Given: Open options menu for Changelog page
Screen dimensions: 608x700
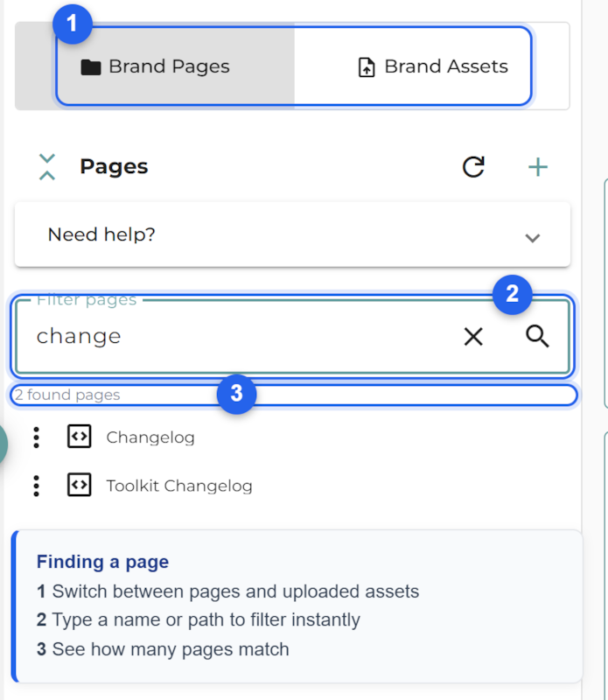Looking at the screenshot, I should tap(37, 437).
